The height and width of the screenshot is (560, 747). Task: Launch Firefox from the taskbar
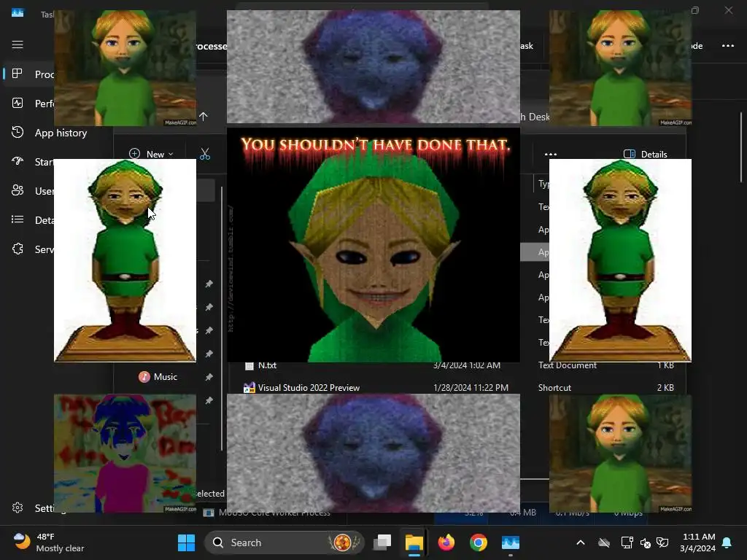click(x=446, y=542)
